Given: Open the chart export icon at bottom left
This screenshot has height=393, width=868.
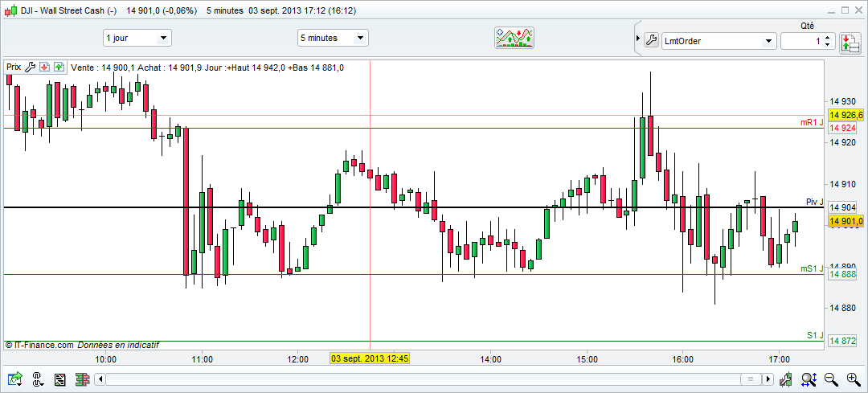Looking at the screenshot, I should (x=15, y=379).
